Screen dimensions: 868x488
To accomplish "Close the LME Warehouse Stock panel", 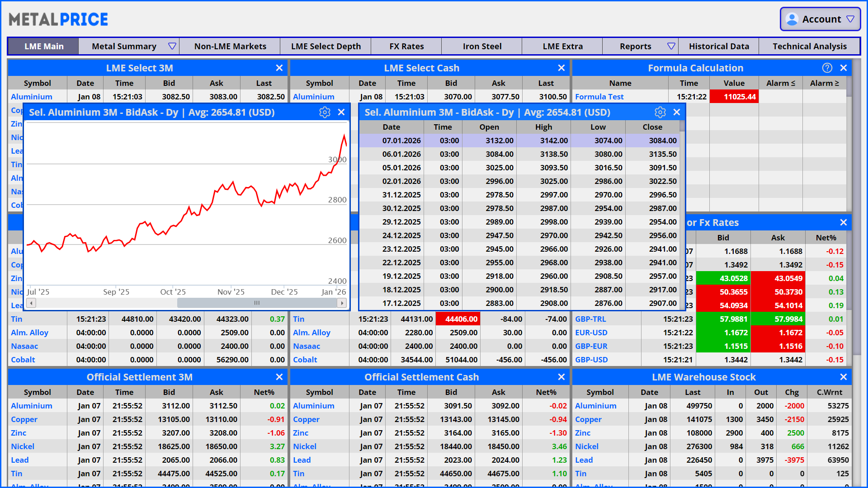I will click(x=843, y=377).
